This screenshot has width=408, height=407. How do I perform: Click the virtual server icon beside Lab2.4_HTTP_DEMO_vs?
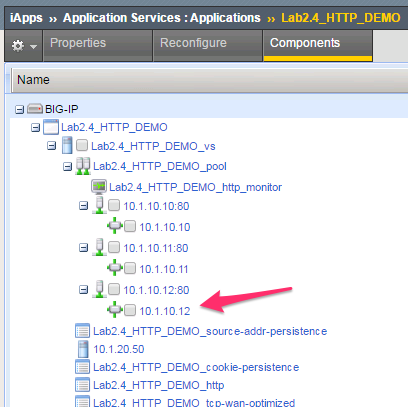(67, 145)
